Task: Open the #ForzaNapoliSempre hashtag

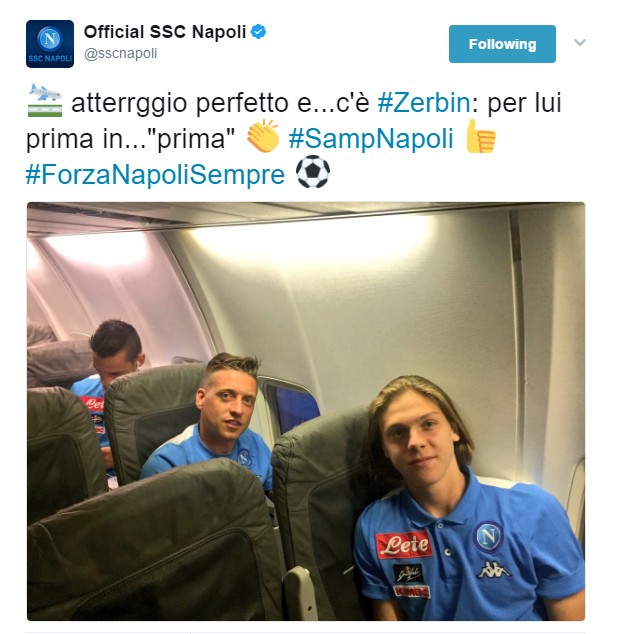Action: click(x=155, y=174)
